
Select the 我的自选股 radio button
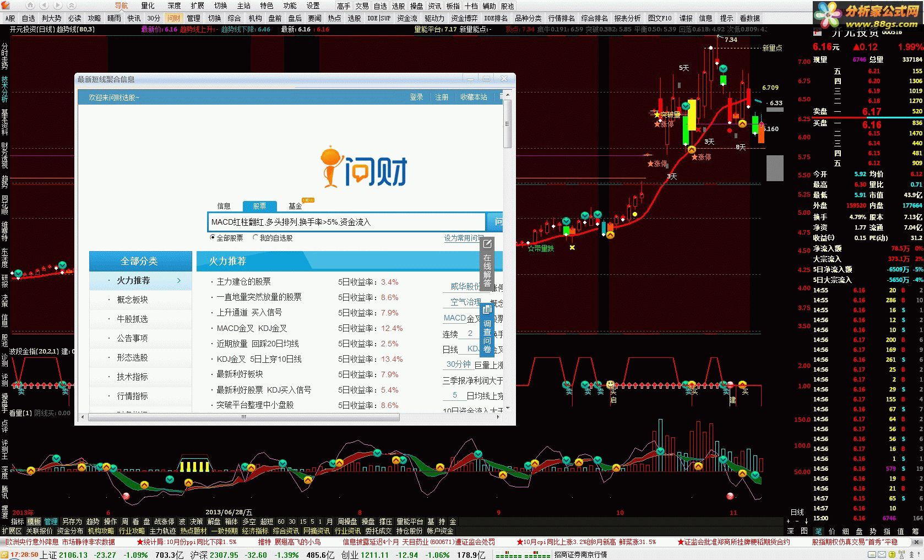256,238
